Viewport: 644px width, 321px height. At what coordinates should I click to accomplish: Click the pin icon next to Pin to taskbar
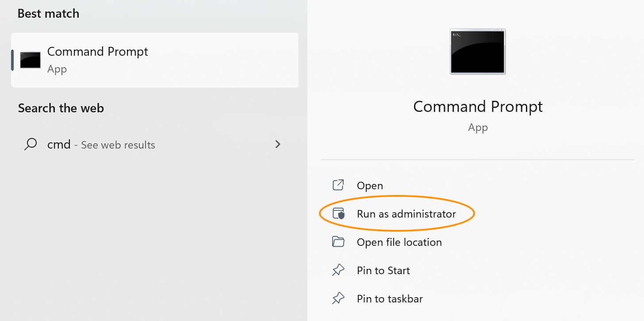[338, 299]
